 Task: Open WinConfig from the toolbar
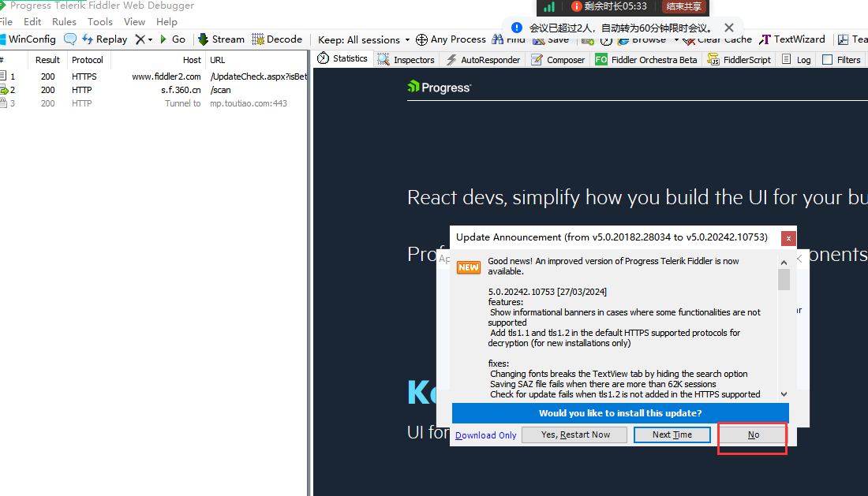point(28,39)
